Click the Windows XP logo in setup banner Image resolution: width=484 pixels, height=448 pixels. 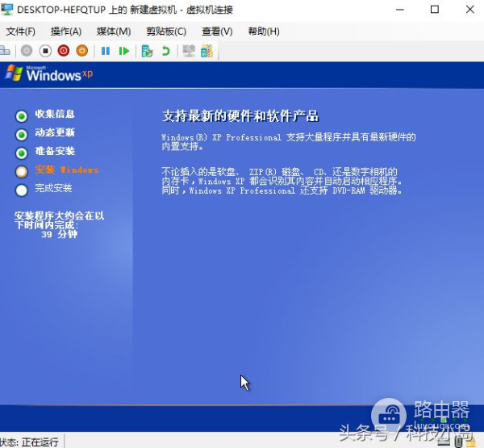pos(48,73)
